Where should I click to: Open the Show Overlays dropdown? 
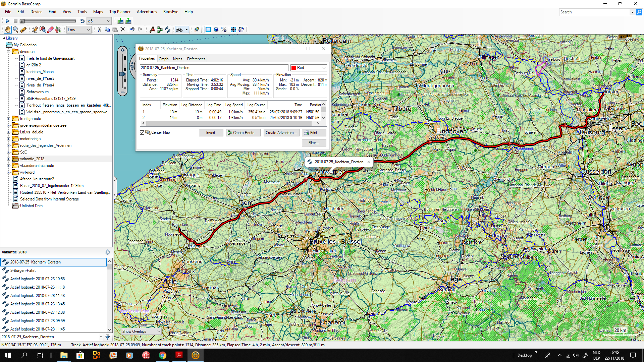click(x=142, y=331)
